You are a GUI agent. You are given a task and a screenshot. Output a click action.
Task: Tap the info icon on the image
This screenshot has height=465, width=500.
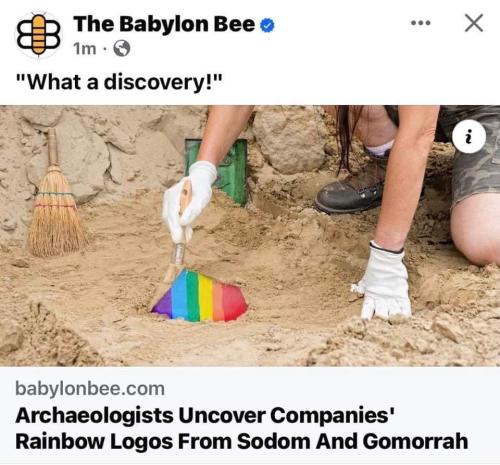[469, 136]
